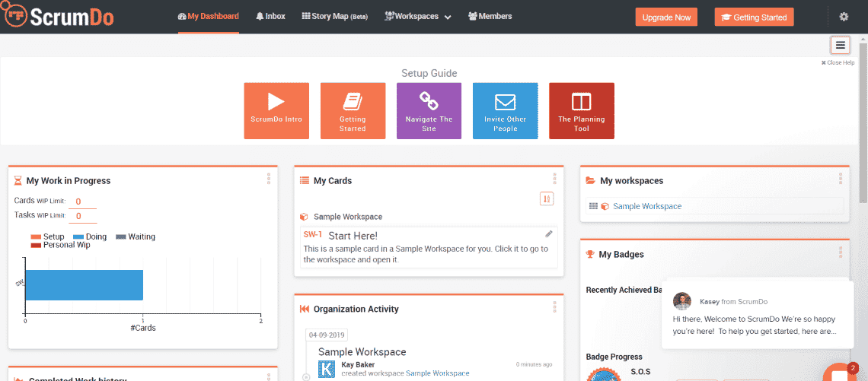Open the Navigate The Site tile
Screen dimensions: 868x381
pyautogui.click(x=429, y=110)
